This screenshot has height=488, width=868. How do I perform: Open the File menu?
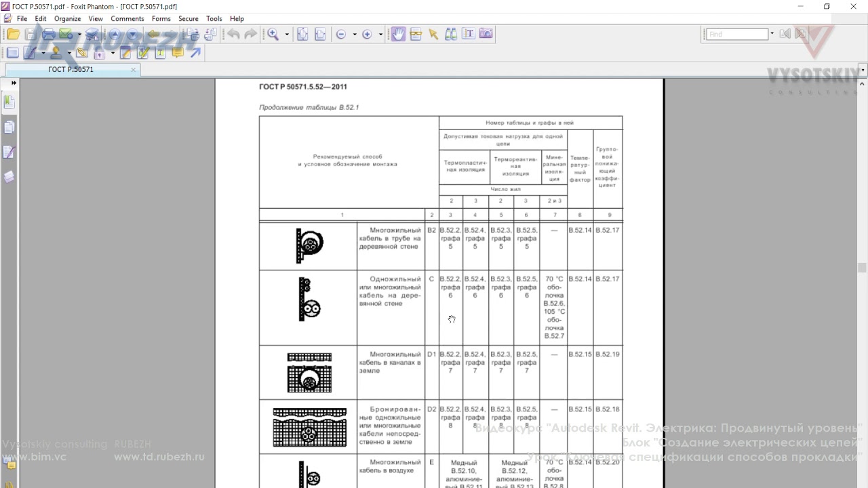(x=22, y=18)
